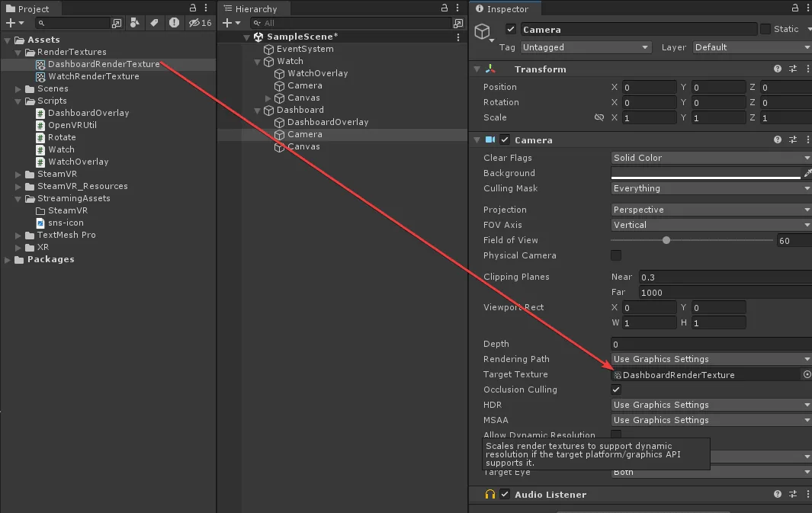This screenshot has width=812, height=513.
Task: Click the Project panel plus create button
Action: pyautogui.click(x=14, y=23)
